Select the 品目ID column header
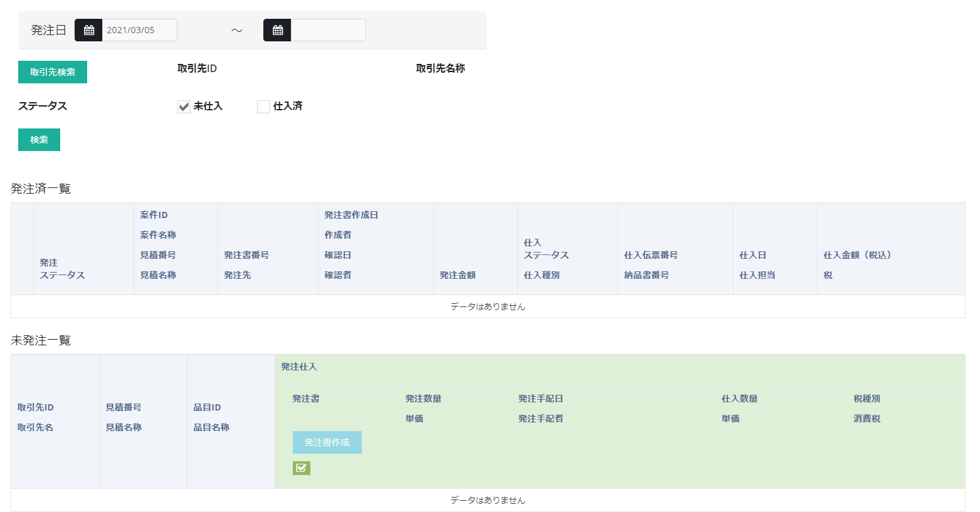 pyautogui.click(x=207, y=407)
